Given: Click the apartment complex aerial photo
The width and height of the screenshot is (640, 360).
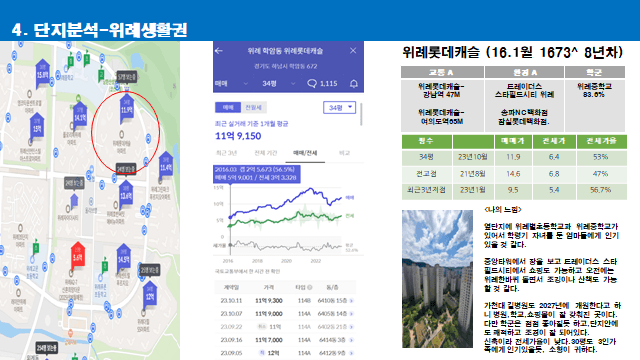Looking at the screenshot, I should [437, 279].
